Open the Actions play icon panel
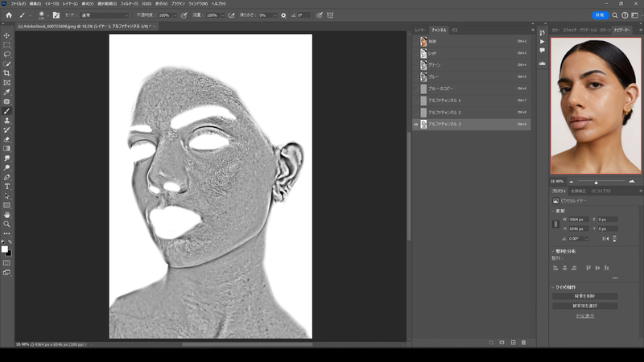 [542, 42]
